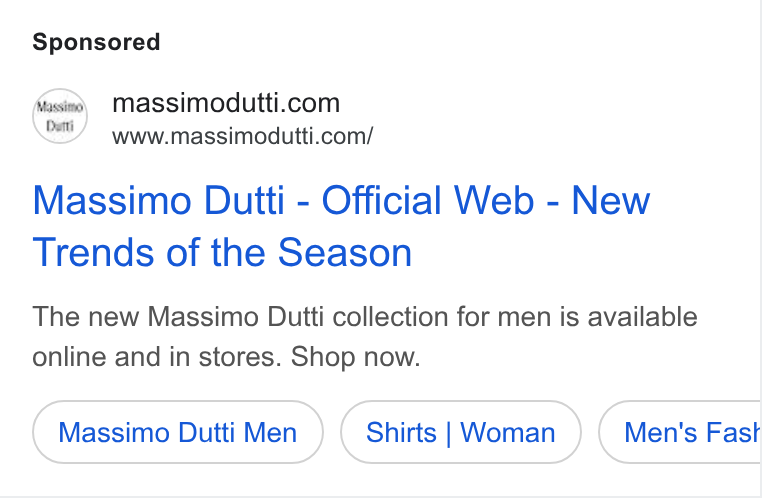Click the Sponsored label
This screenshot has height=498, width=762.
[x=96, y=42]
